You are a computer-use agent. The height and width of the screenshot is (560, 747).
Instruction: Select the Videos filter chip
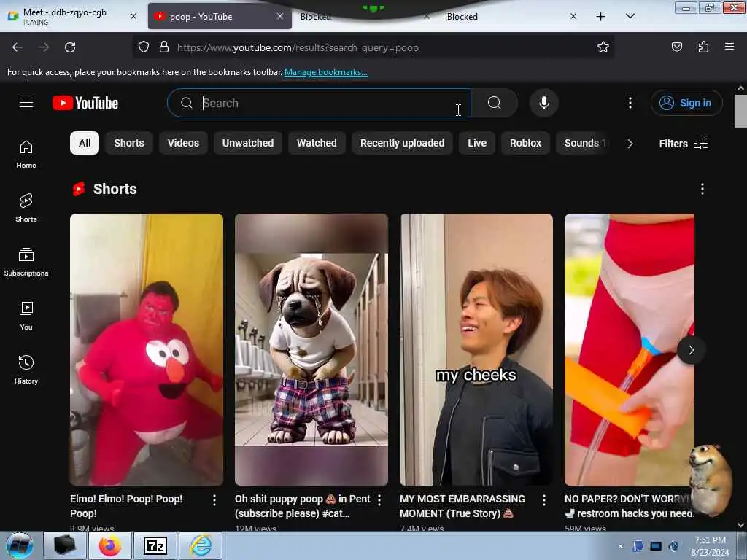(183, 143)
